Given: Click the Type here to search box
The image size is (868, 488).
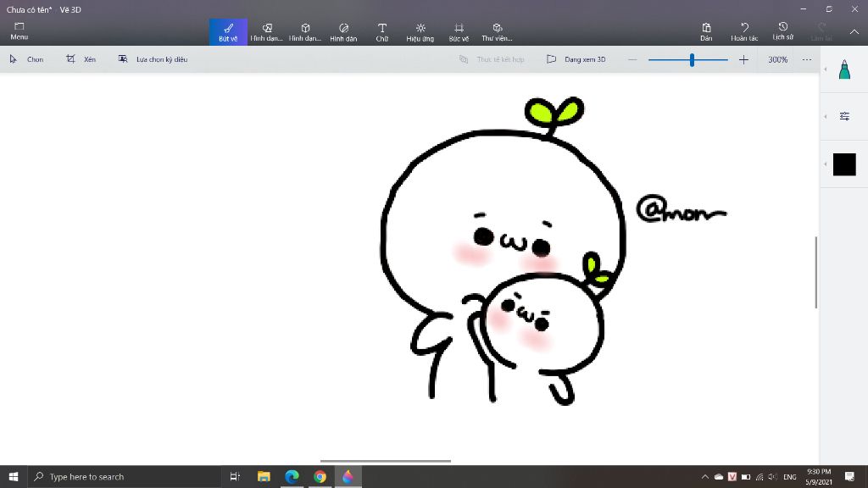Looking at the screenshot, I should [124, 476].
